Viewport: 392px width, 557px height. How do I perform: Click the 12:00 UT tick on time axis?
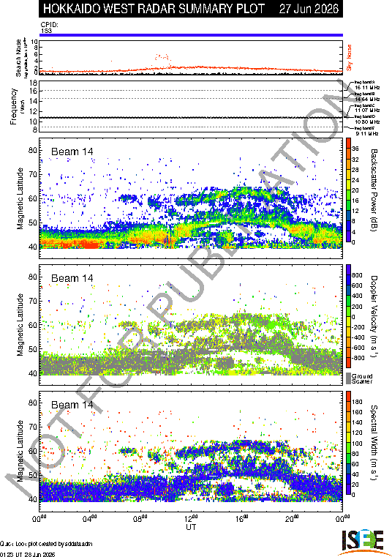pyautogui.click(x=191, y=519)
